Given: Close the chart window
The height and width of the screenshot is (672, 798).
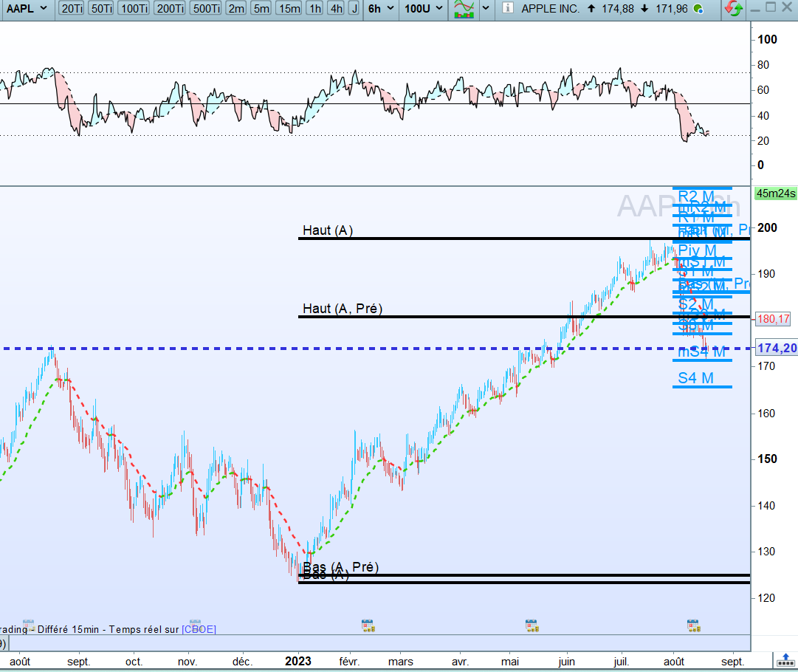Looking at the screenshot, I should (787, 7).
